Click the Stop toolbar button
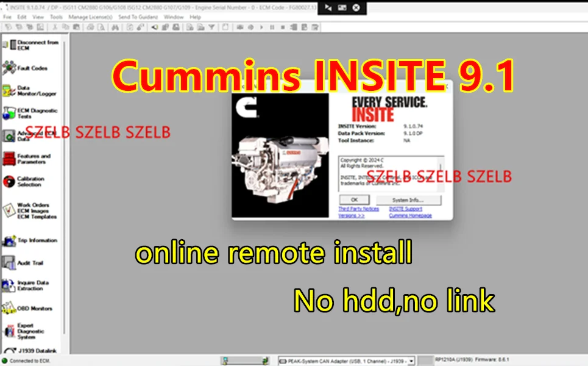 coord(283,27)
